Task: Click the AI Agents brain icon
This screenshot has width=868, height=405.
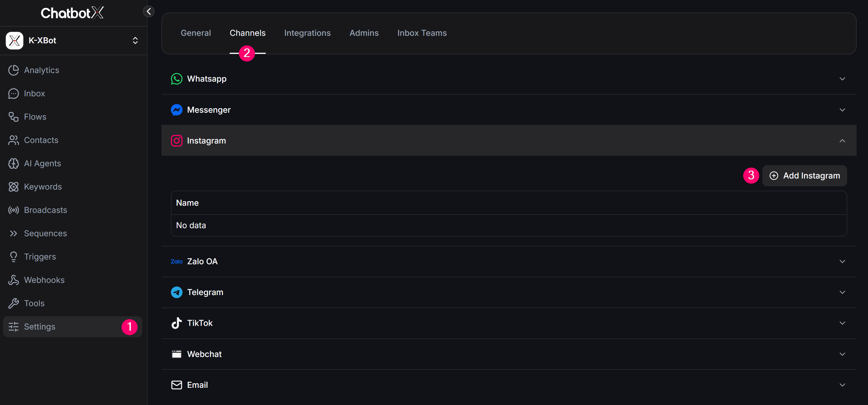Action: pos(14,163)
